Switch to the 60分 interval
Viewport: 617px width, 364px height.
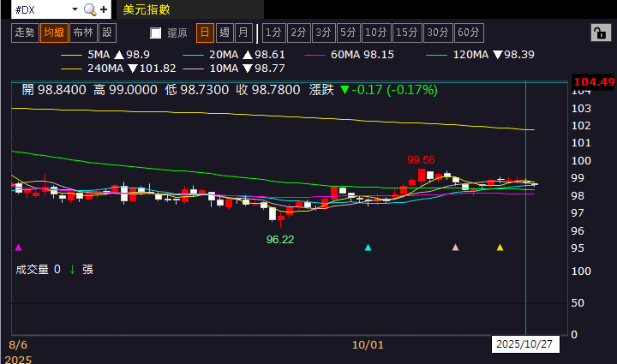(x=469, y=33)
